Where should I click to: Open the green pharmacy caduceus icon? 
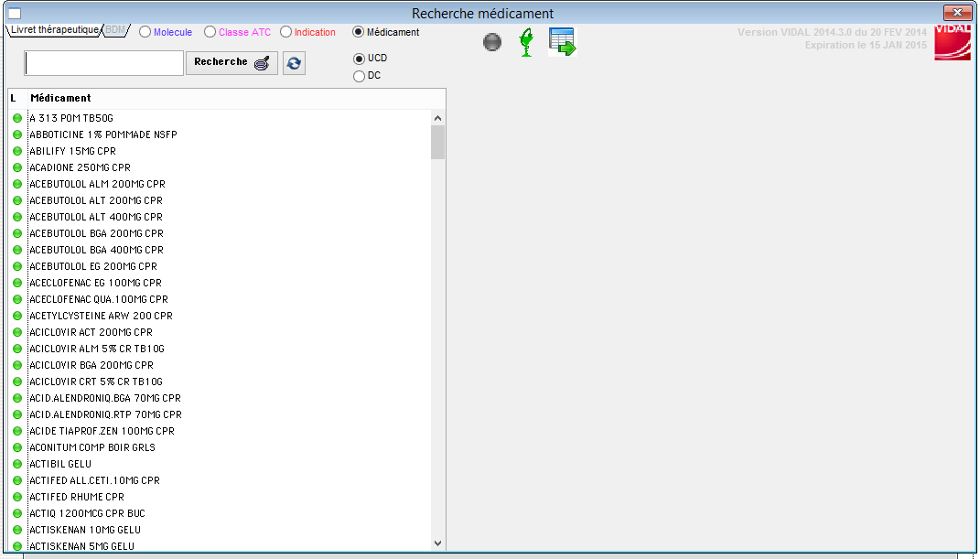526,42
